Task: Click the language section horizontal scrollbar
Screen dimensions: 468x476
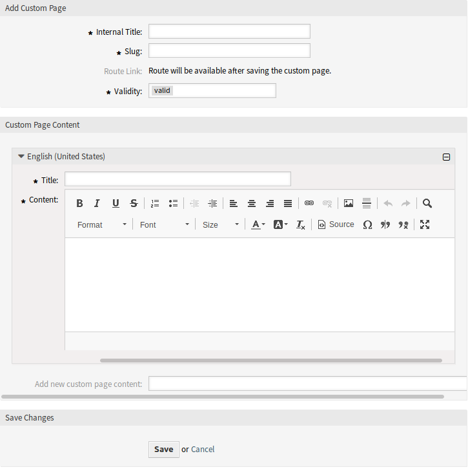Action: pos(271,361)
